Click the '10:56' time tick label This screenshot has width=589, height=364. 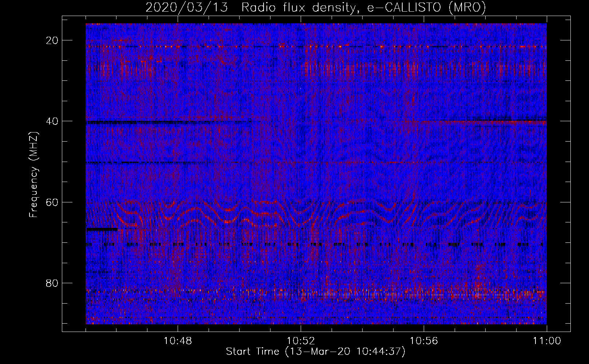424,341
